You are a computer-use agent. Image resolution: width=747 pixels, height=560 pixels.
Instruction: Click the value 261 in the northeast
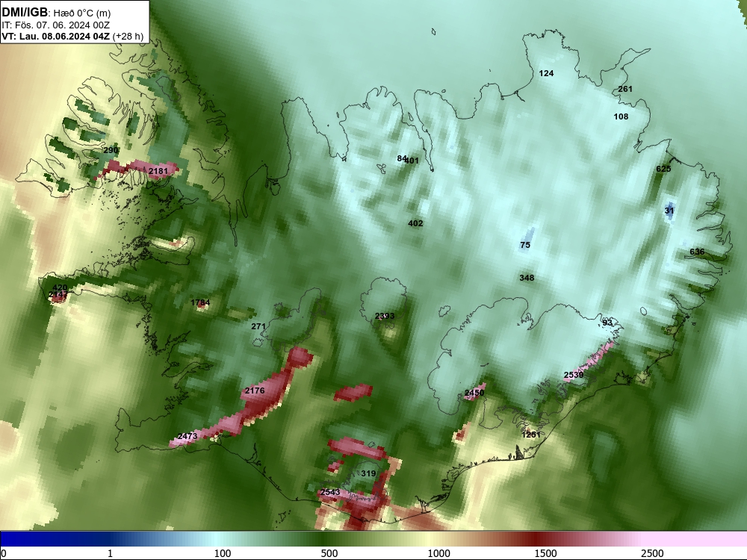click(x=625, y=89)
